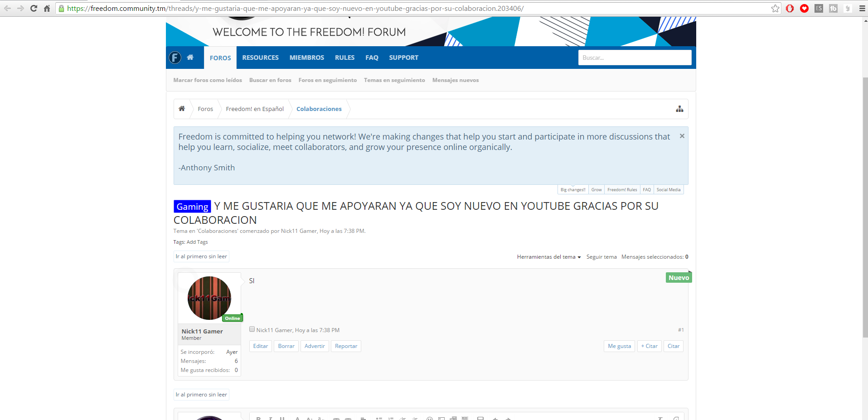This screenshot has width=868, height=420.
Task: Follow the Colaboraciones breadcrumb link
Action: (319, 109)
